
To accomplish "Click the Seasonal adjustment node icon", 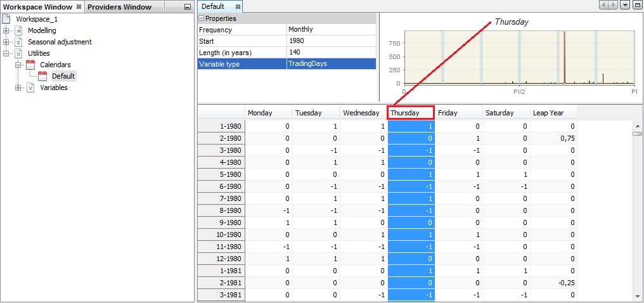I will pyautogui.click(x=18, y=42).
